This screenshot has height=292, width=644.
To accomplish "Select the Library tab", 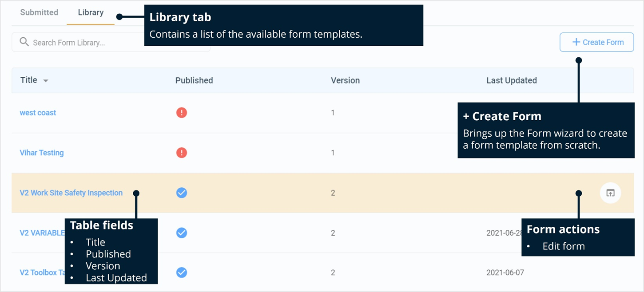I will coord(90,12).
